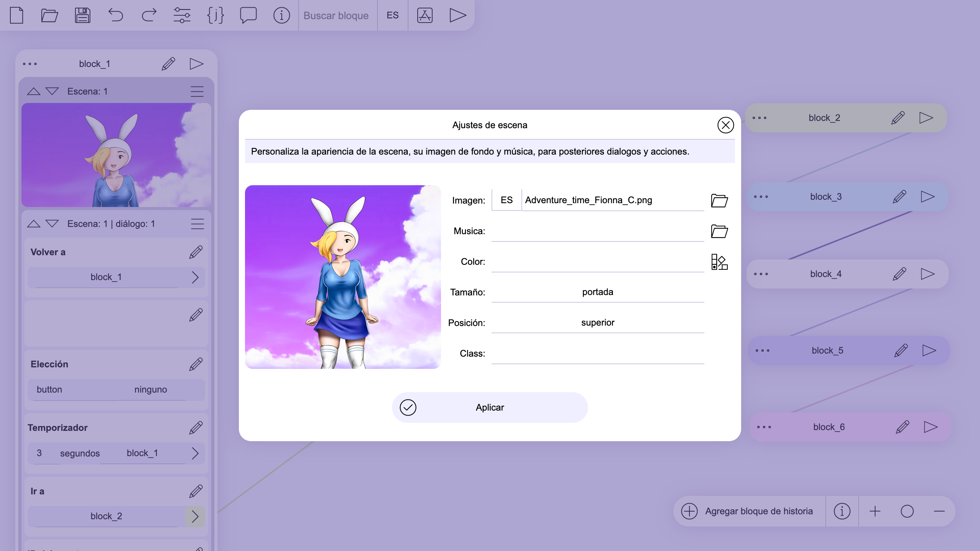Open the block_2 three-dot menu
The height and width of the screenshot is (551, 980).
pos(759,118)
